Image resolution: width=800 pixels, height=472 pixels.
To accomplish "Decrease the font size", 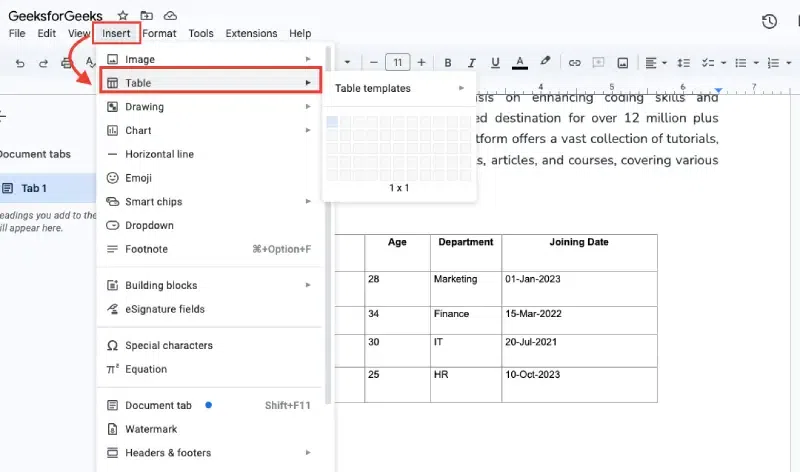I will [373, 63].
